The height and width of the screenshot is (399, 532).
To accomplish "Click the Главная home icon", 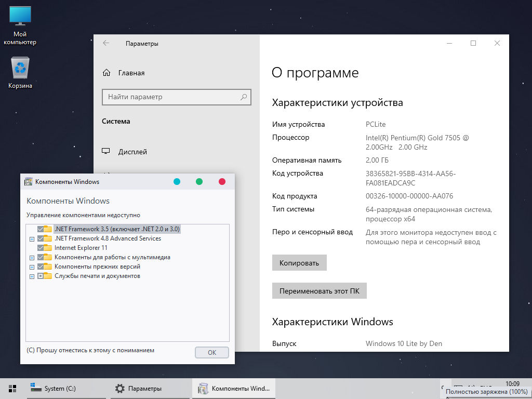I will [x=106, y=73].
